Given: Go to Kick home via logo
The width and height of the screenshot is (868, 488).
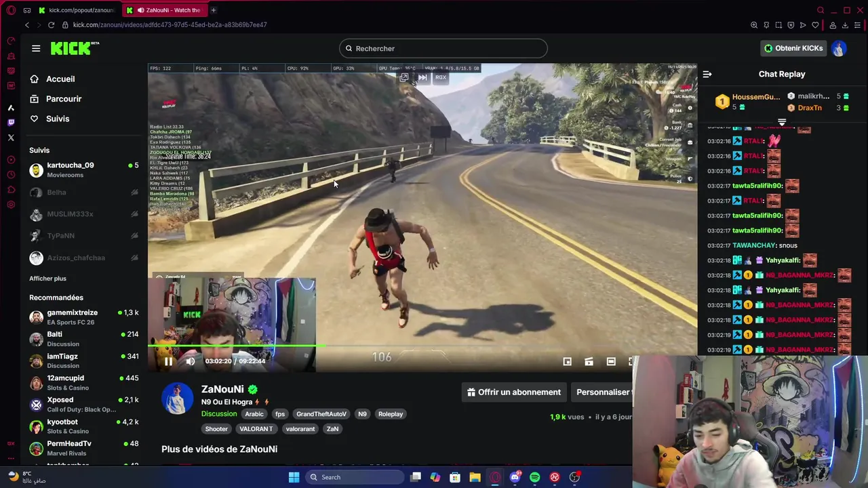Looking at the screenshot, I should (75, 48).
